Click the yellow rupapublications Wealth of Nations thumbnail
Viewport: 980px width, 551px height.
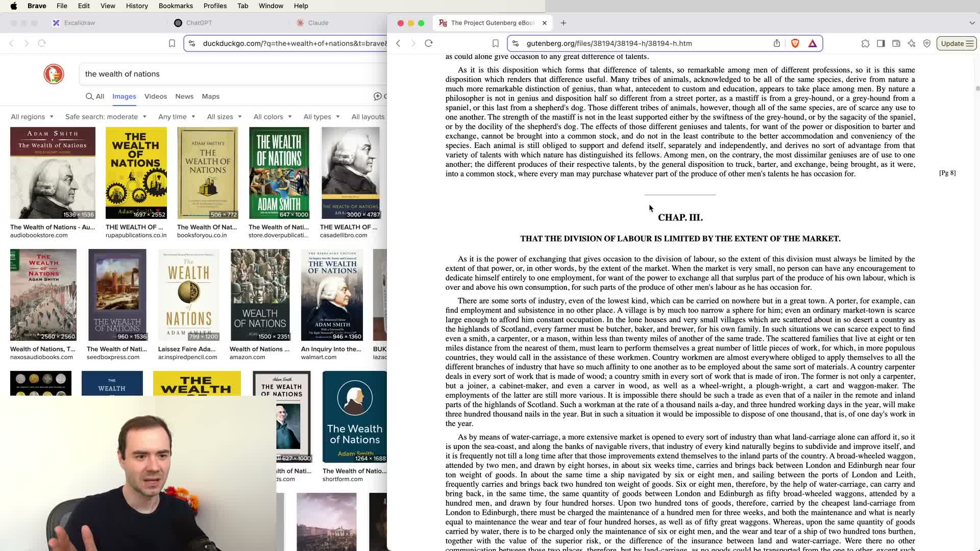tap(136, 173)
